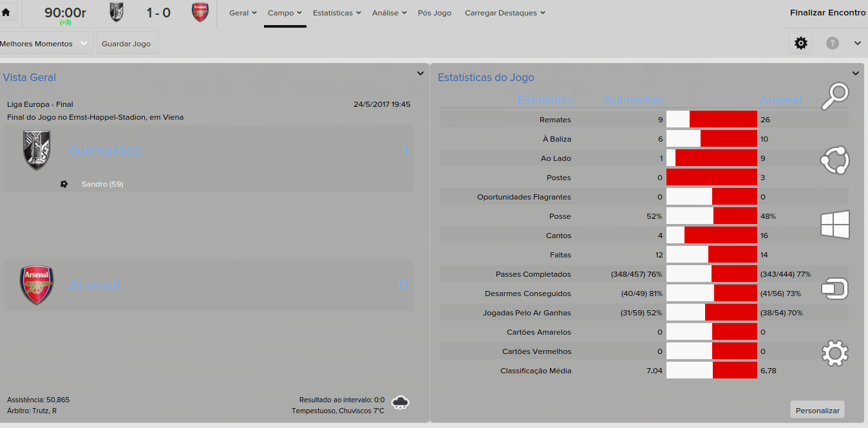Click the large Guimarães club badge in Vista Geral

coord(36,151)
